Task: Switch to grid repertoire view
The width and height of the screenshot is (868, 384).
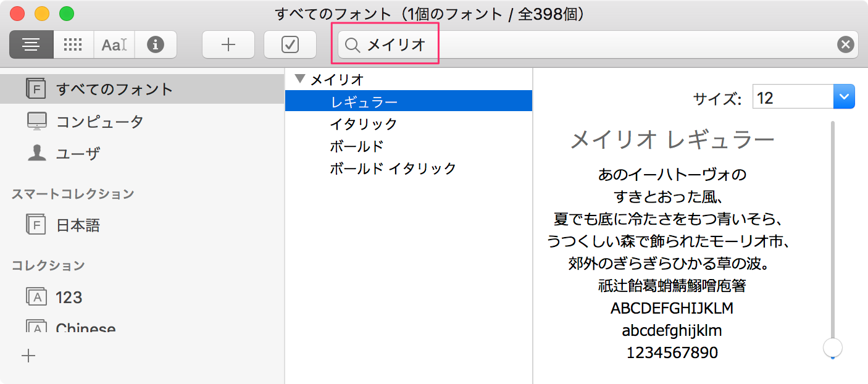Action: pyautogui.click(x=73, y=44)
